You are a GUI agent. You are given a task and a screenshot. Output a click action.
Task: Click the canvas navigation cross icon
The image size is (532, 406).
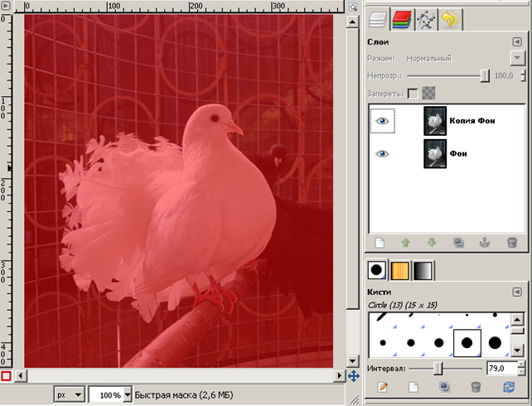coord(354,376)
